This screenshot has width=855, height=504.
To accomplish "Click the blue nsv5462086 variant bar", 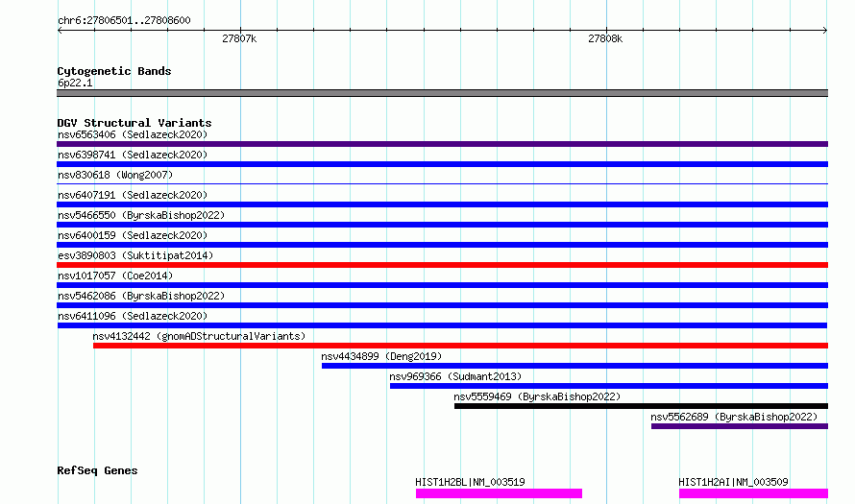I will pos(442,305).
